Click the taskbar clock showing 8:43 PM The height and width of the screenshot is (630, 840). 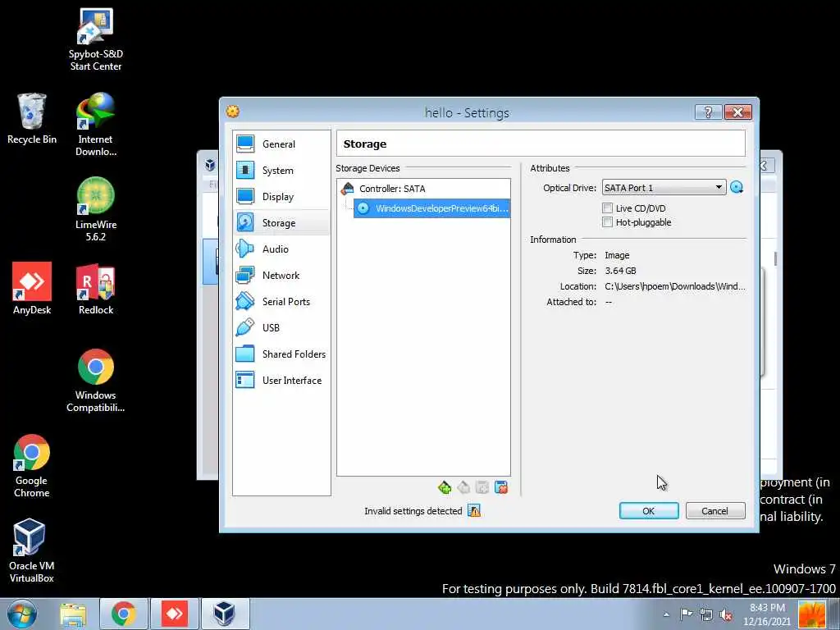[x=767, y=614]
